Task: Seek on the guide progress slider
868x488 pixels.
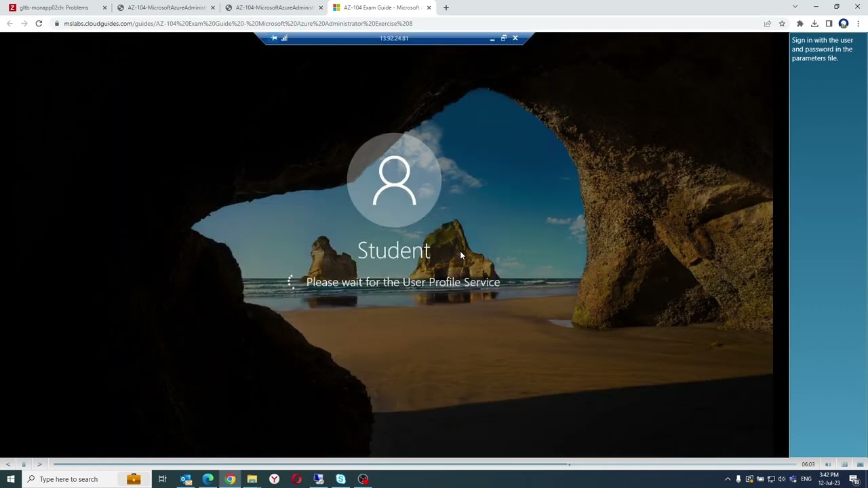Action: click(424, 464)
